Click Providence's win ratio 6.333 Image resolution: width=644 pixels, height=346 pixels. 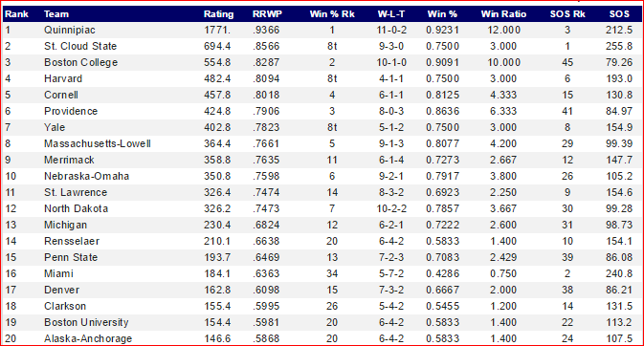503,111
